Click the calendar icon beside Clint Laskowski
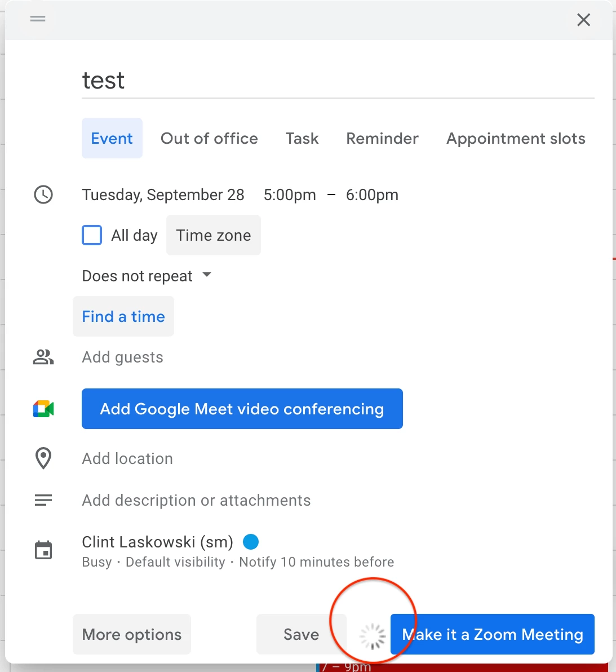The width and height of the screenshot is (616, 672). pyautogui.click(x=43, y=550)
